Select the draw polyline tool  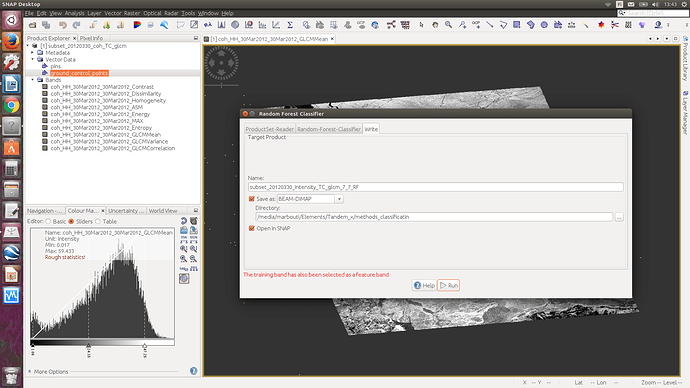pyautogui.click(x=503, y=25)
